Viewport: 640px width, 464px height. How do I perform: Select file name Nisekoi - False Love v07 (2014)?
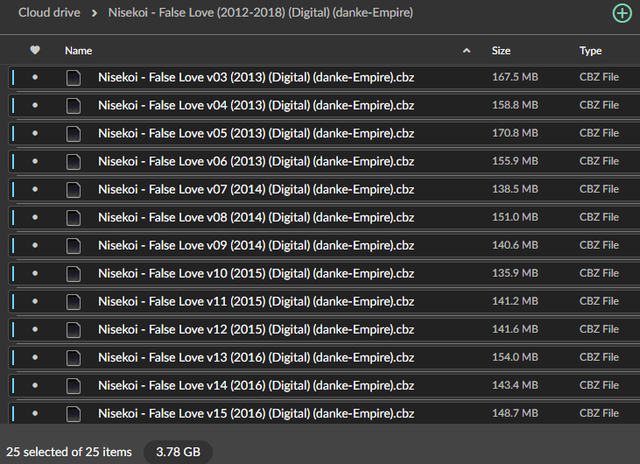(x=256, y=190)
